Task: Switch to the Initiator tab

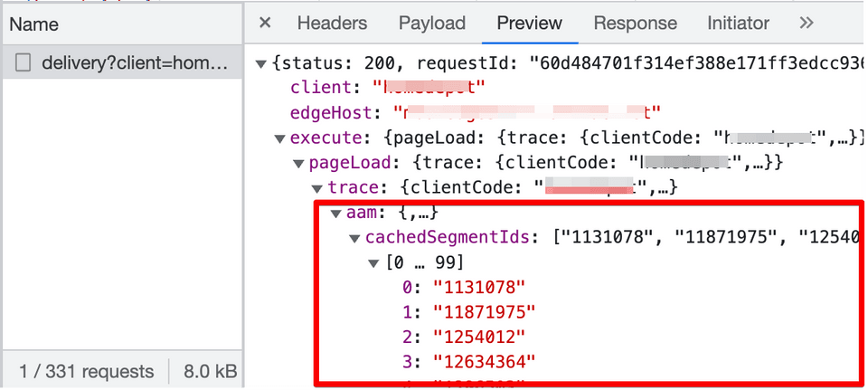Action: (738, 23)
